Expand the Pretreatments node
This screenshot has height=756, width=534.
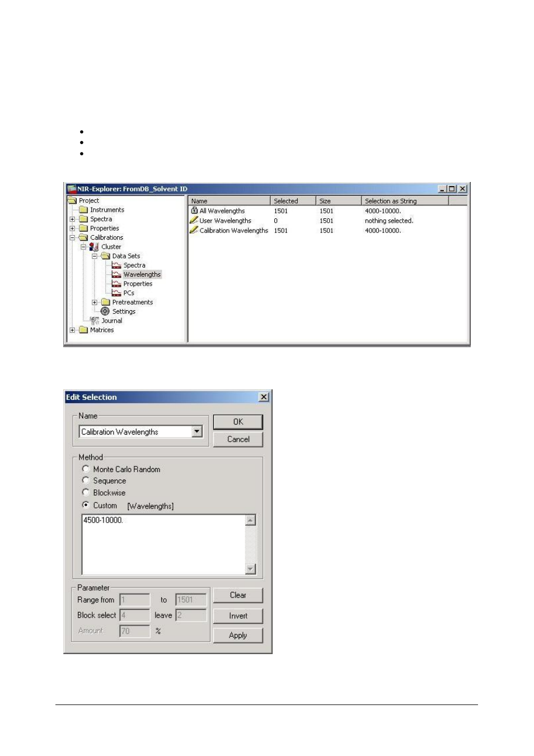click(x=95, y=302)
